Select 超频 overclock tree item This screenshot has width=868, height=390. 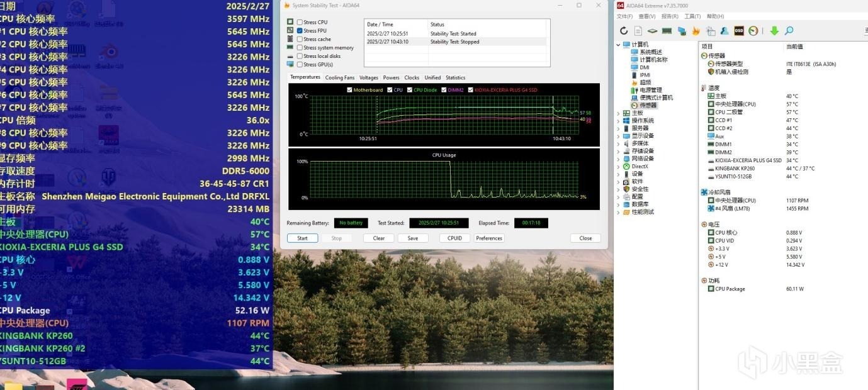click(x=646, y=82)
